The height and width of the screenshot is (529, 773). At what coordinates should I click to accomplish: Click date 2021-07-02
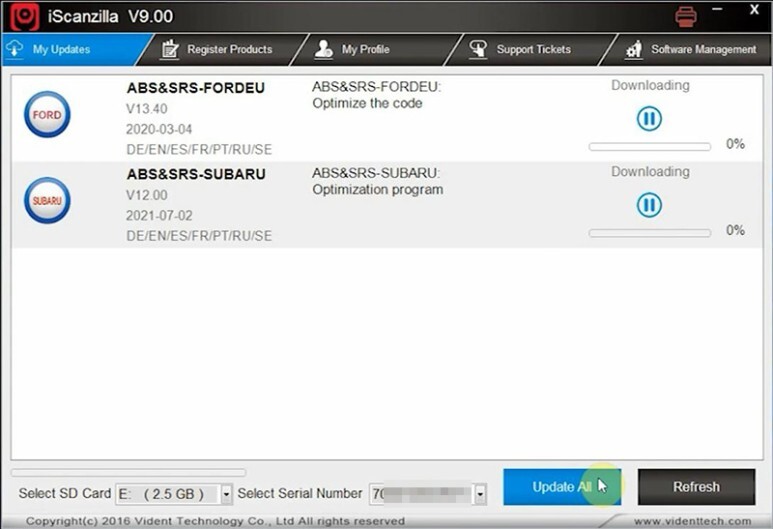click(x=159, y=215)
